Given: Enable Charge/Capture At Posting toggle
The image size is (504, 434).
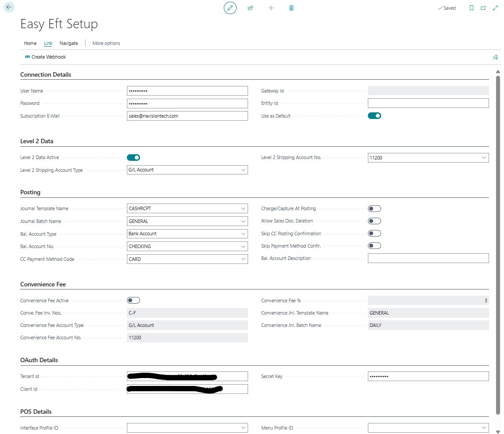Looking at the screenshot, I should pyautogui.click(x=374, y=208).
